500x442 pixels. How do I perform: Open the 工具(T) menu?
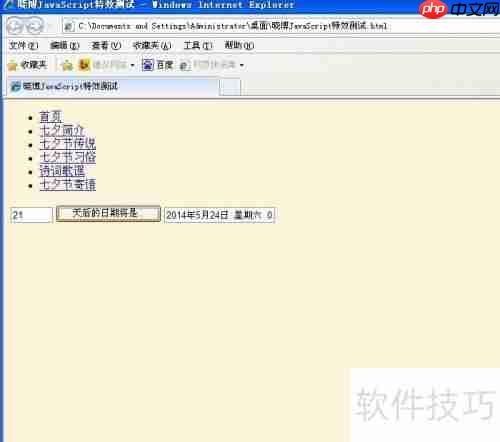[198, 45]
